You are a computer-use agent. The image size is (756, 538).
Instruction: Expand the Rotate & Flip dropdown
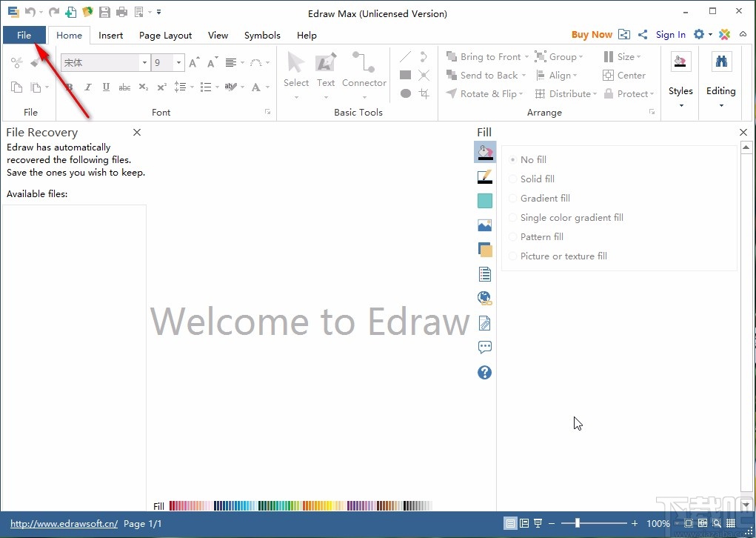coord(521,93)
